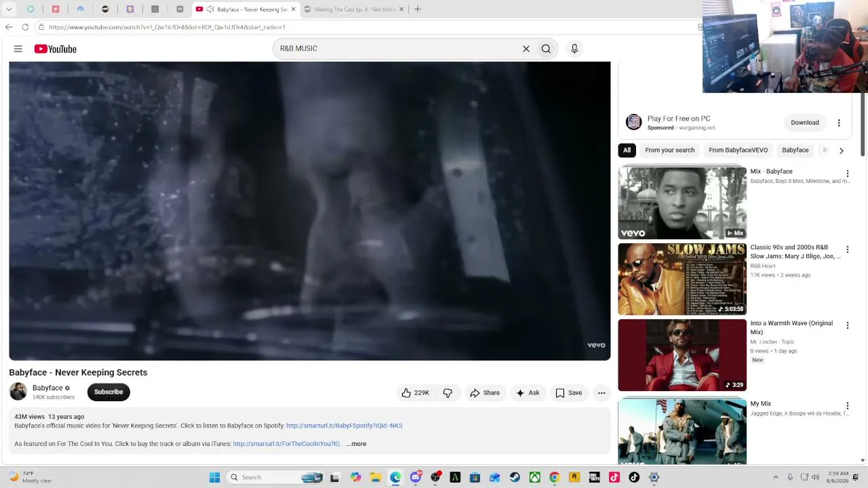The image size is (868, 488).
Task: Open more actions ellipsis below video
Action: tap(601, 393)
